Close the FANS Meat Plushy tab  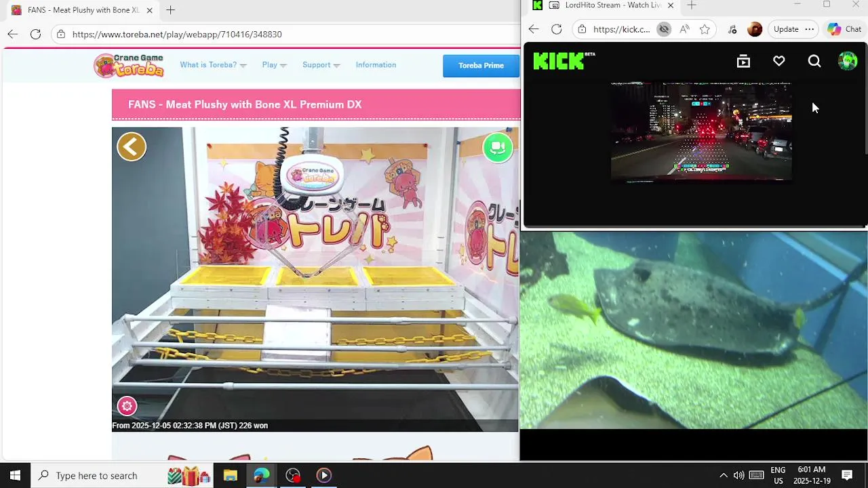point(150,10)
